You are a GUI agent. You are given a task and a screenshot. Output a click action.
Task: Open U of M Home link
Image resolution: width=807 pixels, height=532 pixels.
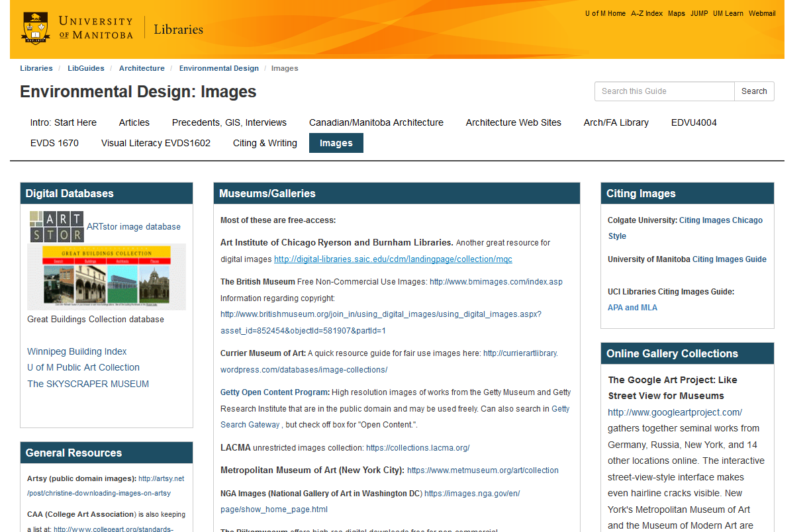point(605,13)
